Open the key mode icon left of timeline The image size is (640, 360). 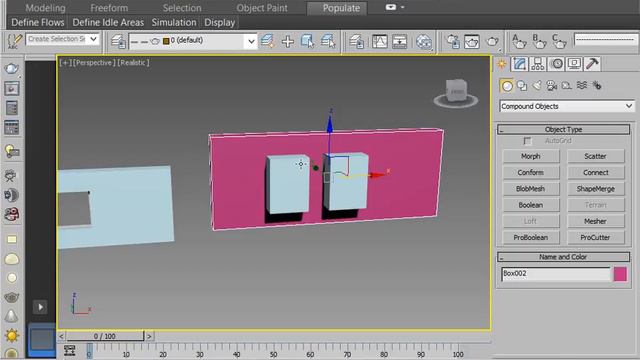[70, 350]
